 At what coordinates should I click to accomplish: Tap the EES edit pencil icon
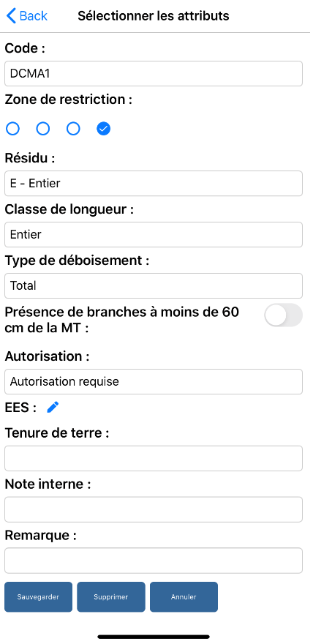click(x=53, y=407)
